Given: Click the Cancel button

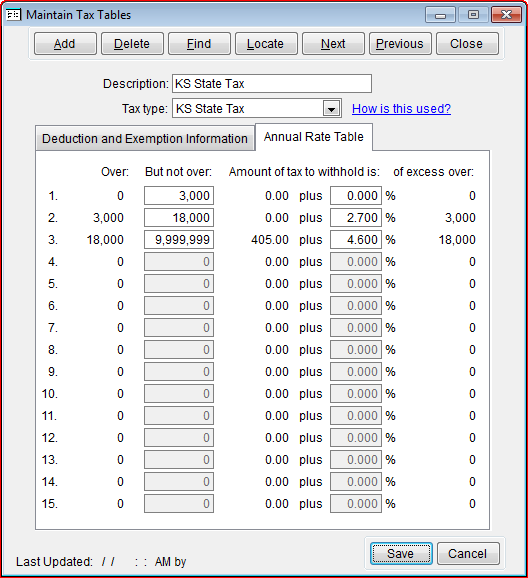Looking at the screenshot, I should [x=468, y=554].
